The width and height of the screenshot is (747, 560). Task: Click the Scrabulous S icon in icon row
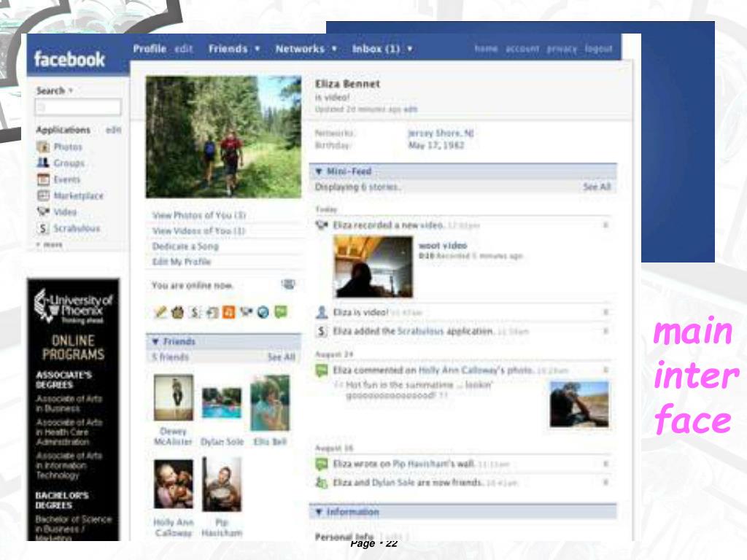pos(194,312)
